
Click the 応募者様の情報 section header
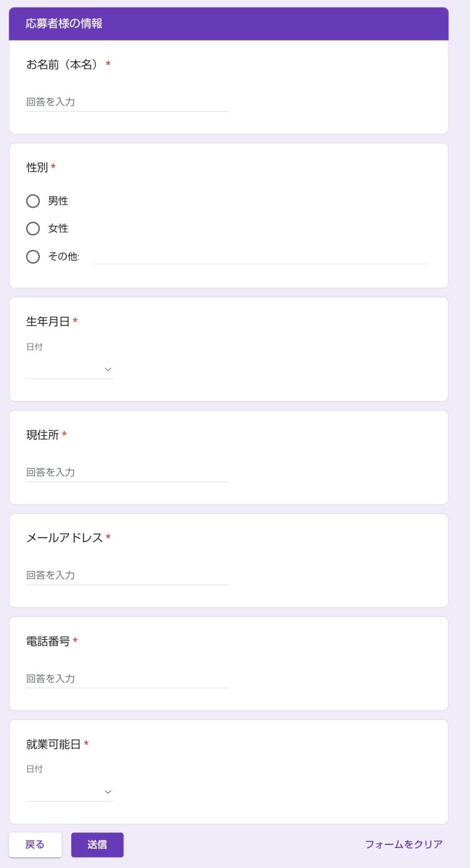point(64,24)
